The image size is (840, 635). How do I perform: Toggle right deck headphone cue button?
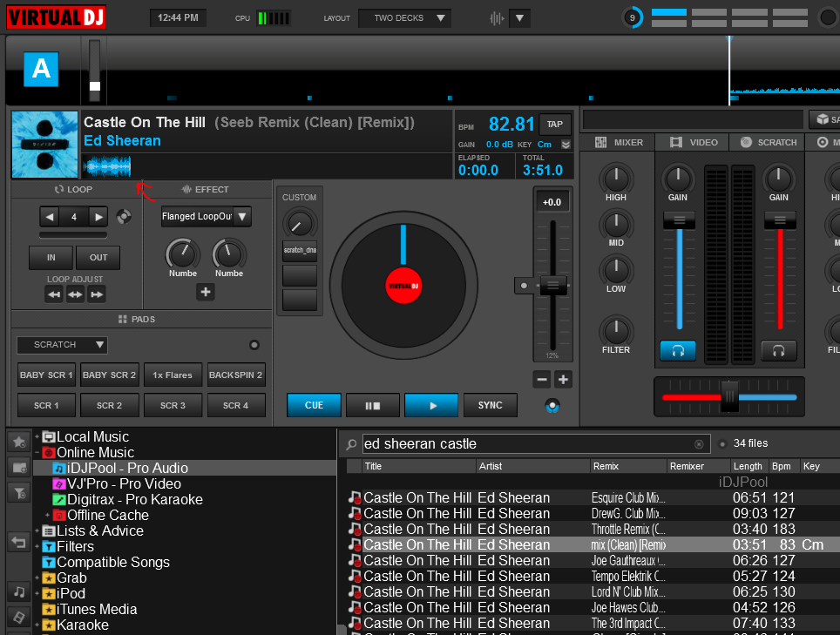778,351
